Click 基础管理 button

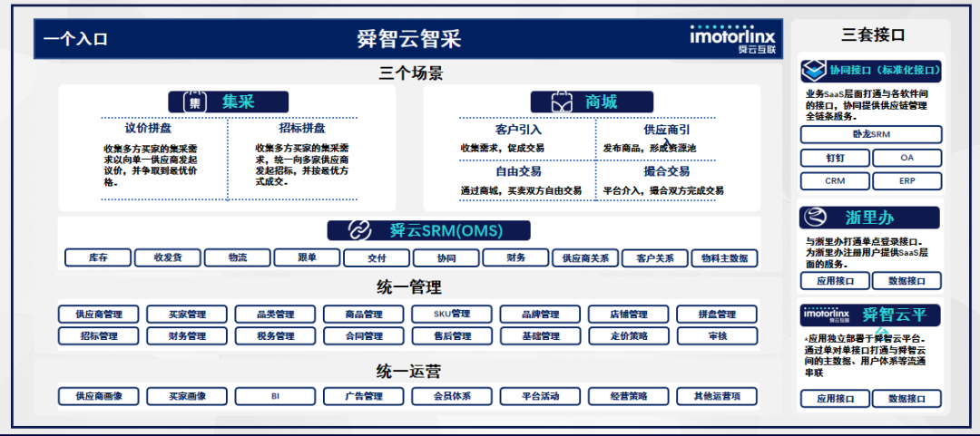coord(540,336)
